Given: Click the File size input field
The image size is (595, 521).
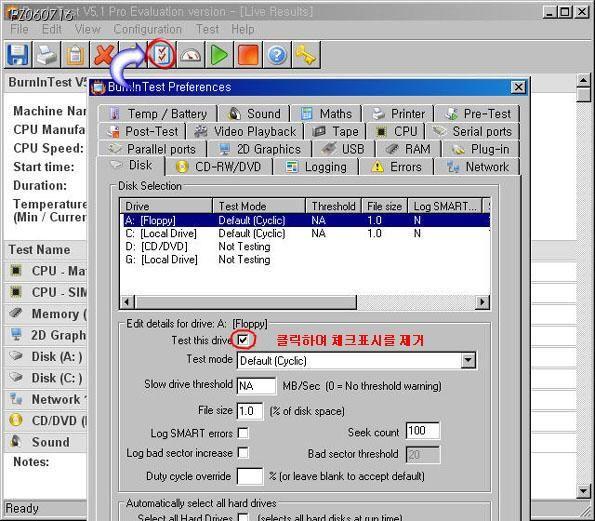Looking at the screenshot, I should [250, 411].
